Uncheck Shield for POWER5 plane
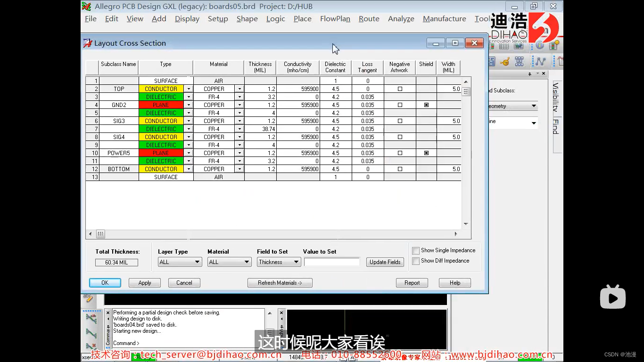Viewport: 644px width, 362px height. pos(426,153)
